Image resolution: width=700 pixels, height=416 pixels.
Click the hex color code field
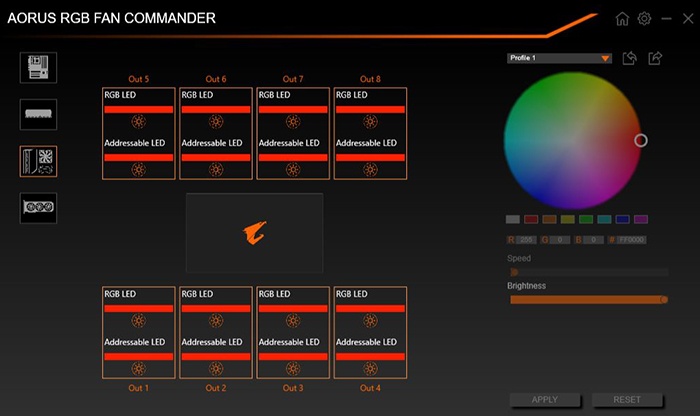[632, 240]
